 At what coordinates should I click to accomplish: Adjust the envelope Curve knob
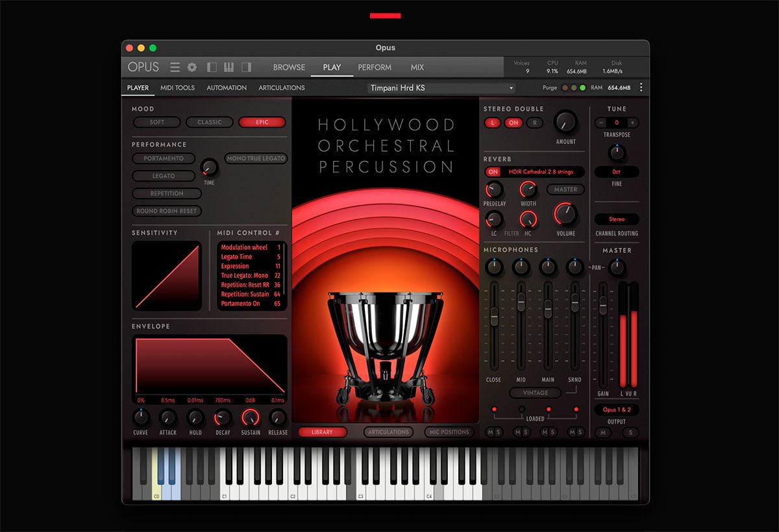click(141, 417)
